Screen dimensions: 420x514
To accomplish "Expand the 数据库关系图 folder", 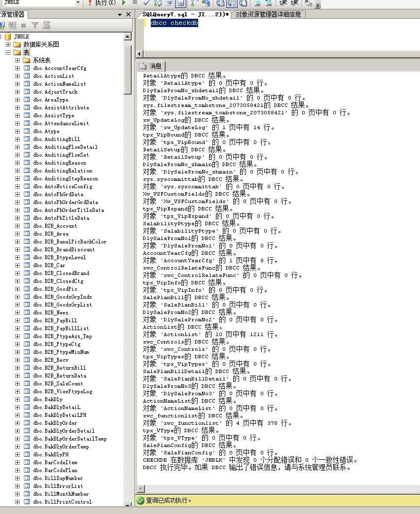I will (x=8, y=44).
